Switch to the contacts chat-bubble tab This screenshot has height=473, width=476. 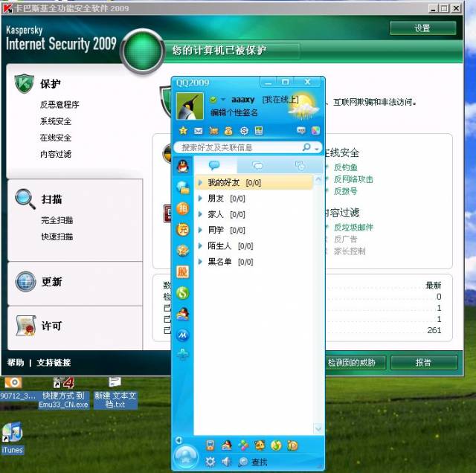pos(215,165)
